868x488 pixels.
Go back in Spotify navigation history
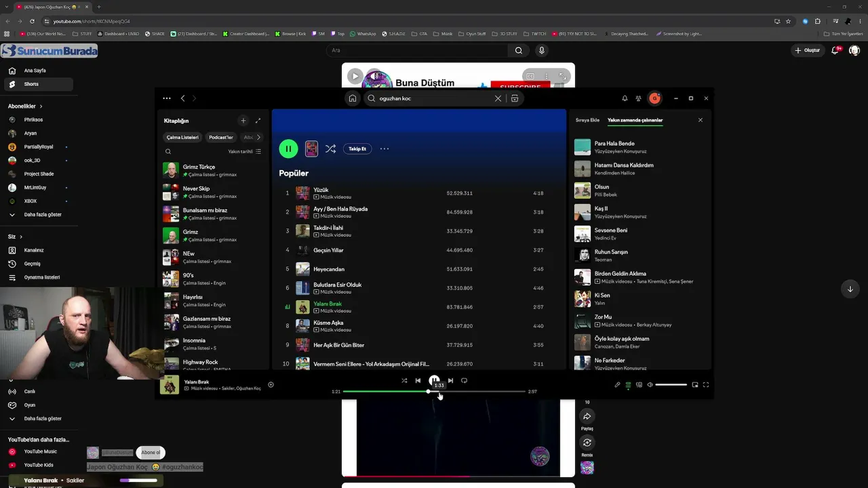pyautogui.click(x=182, y=98)
